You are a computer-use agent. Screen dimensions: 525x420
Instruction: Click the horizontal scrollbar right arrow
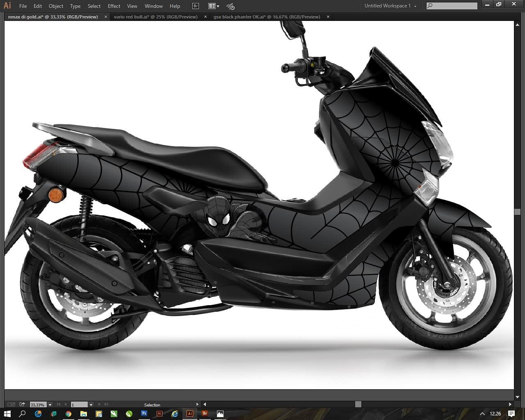[x=510, y=404]
